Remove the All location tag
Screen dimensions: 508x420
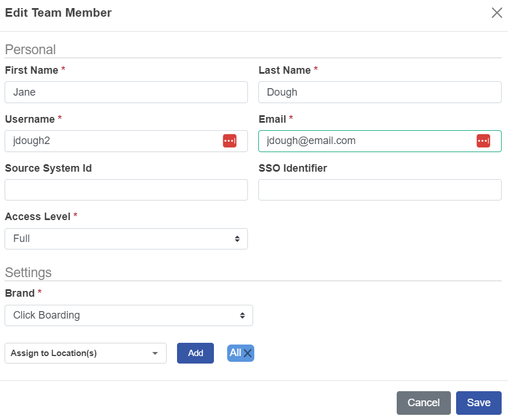coord(247,354)
